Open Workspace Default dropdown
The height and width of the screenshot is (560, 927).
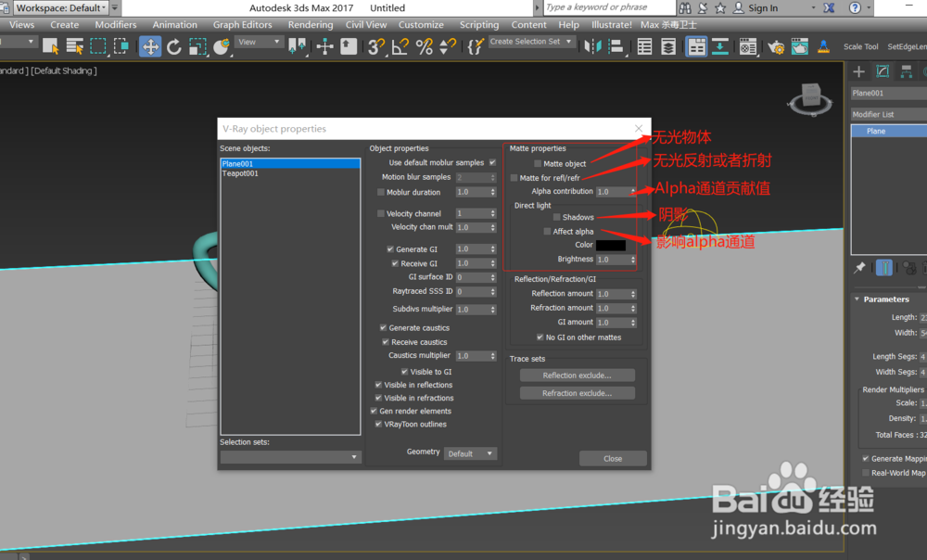coord(60,7)
